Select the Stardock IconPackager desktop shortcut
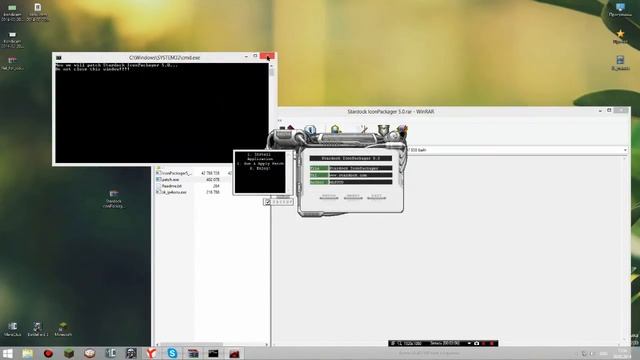The image size is (640, 360). pyautogui.click(x=114, y=199)
